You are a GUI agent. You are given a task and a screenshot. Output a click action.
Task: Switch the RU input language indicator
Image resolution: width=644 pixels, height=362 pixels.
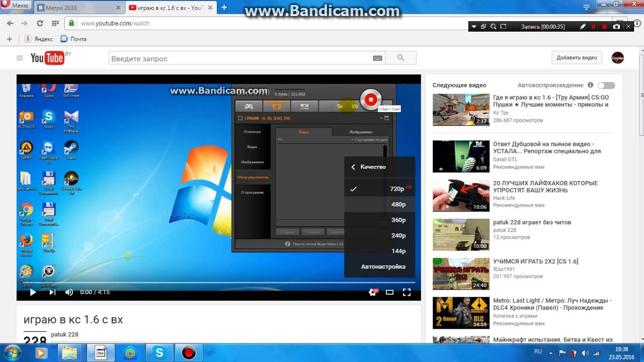(538, 352)
